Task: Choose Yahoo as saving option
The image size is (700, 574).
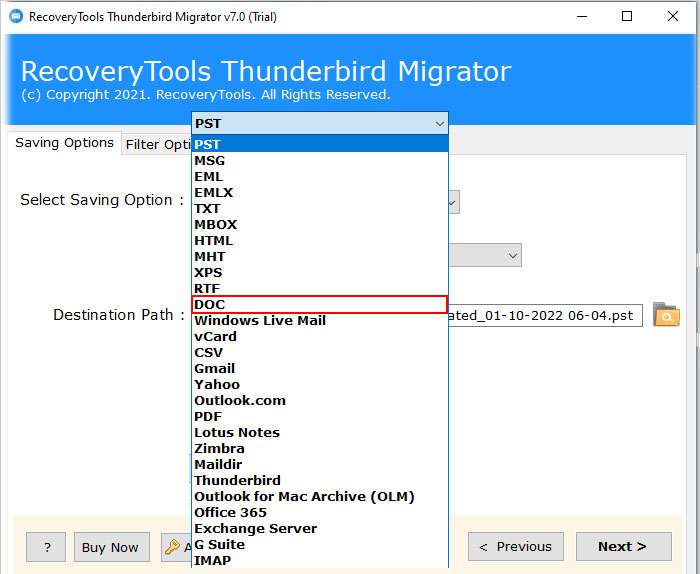Action: (320, 384)
